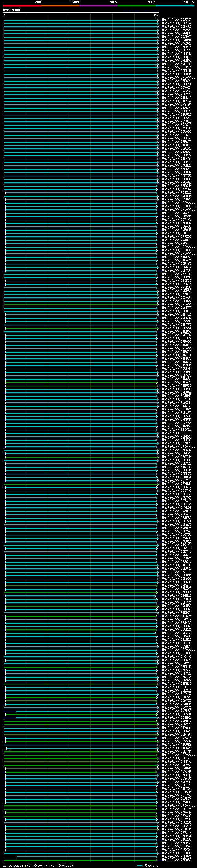Viewport: 197px width, 868px height.
Task: Open hit UniRef100_Q0HYZ8
Action: 177,758
